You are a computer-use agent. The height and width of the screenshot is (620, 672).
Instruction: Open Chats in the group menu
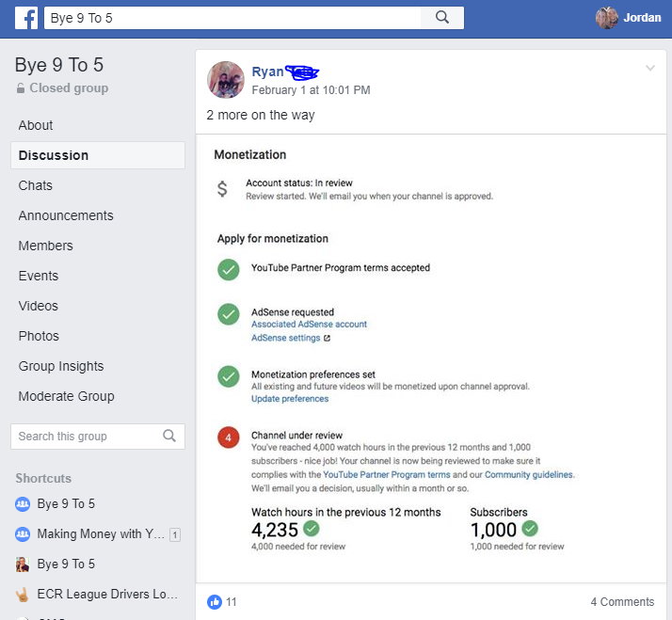coord(35,185)
